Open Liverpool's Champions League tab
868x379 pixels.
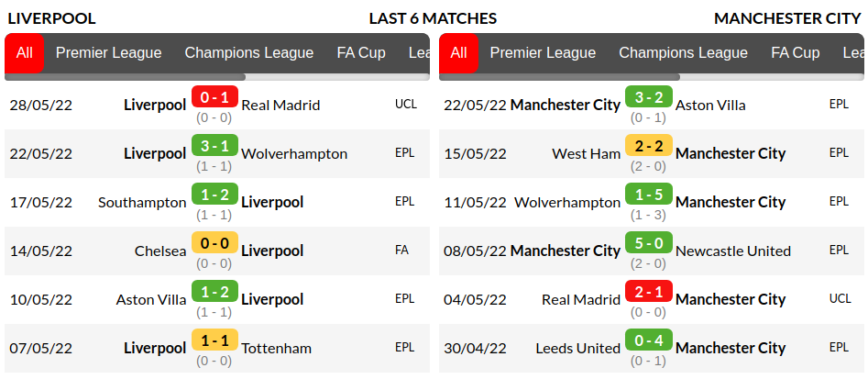click(x=248, y=53)
